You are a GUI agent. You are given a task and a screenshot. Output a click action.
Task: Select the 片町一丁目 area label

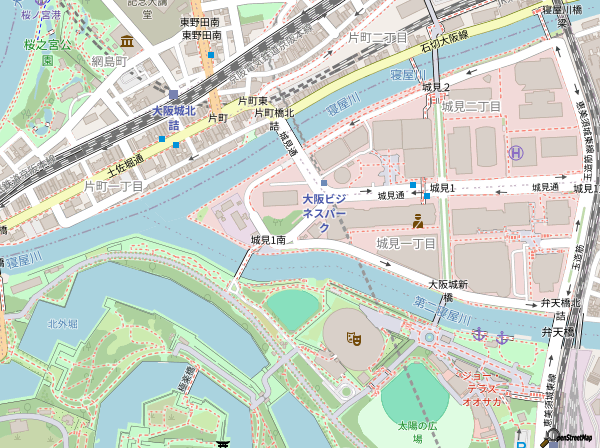[115, 185]
